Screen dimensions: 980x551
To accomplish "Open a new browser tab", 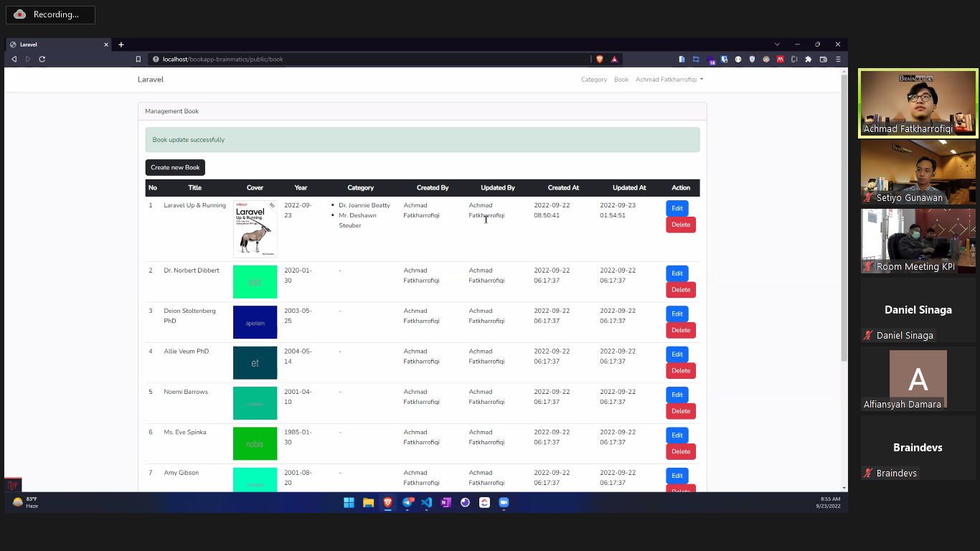I will point(121,44).
